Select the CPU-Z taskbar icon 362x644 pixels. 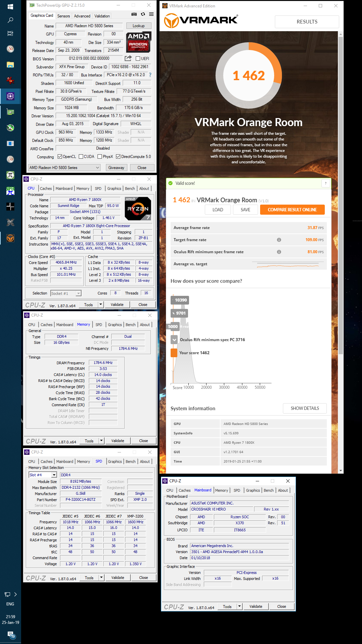click(10, 96)
